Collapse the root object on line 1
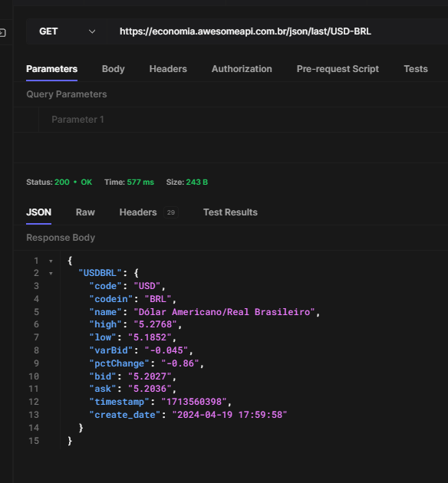This screenshot has height=483, width=448. pos(51,261)
